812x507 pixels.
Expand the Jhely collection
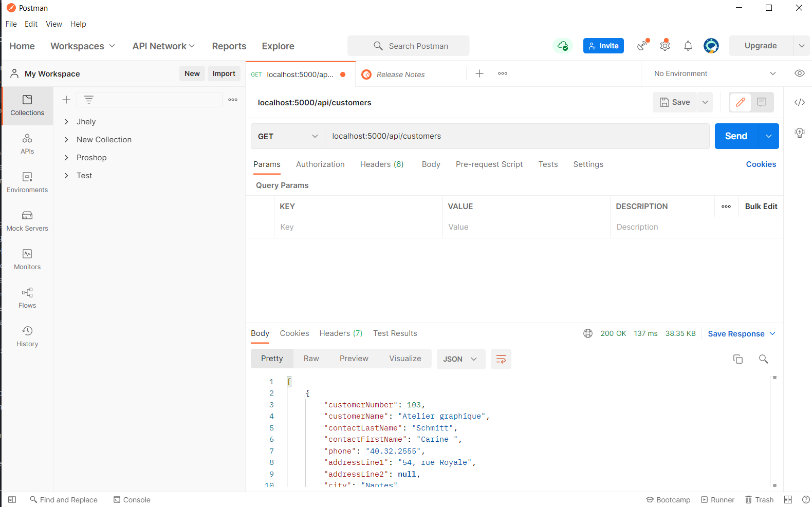[x=66, y=122]
